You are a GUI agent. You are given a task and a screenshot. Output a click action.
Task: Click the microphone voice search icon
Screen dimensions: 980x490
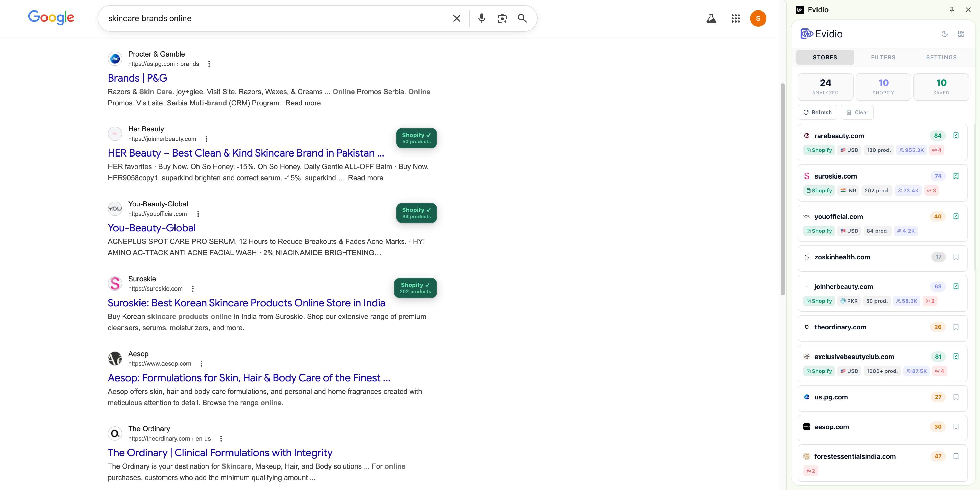[x=482, y=18]
